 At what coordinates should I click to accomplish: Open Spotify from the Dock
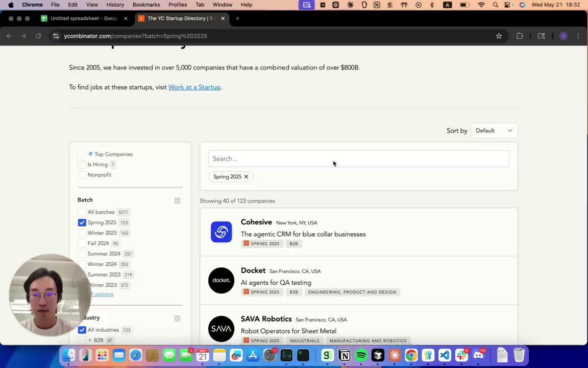(x=361, y=355)
